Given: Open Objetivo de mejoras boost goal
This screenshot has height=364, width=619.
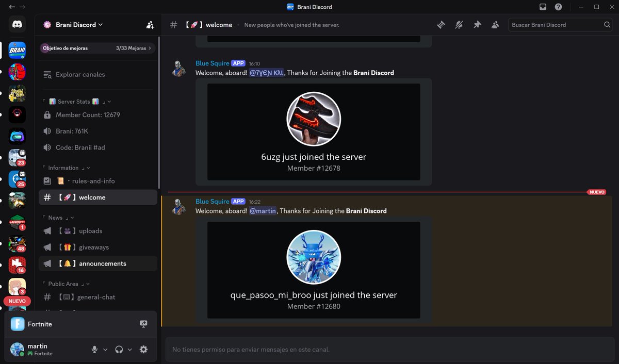Looking at the screenshot, I should click(x=97, y=48).
